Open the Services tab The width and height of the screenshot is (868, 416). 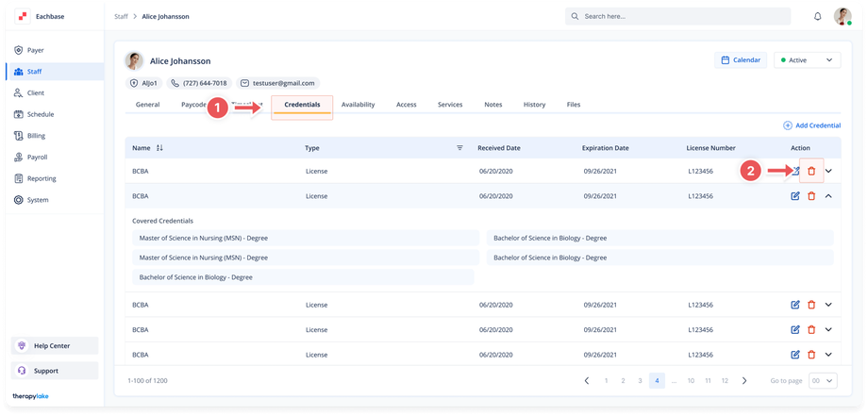click(x=450, y=105)
